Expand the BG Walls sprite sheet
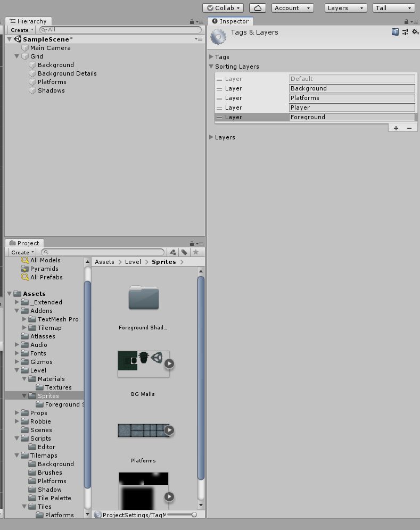Viewport: 420px width, 530px height. coord(169,363)
